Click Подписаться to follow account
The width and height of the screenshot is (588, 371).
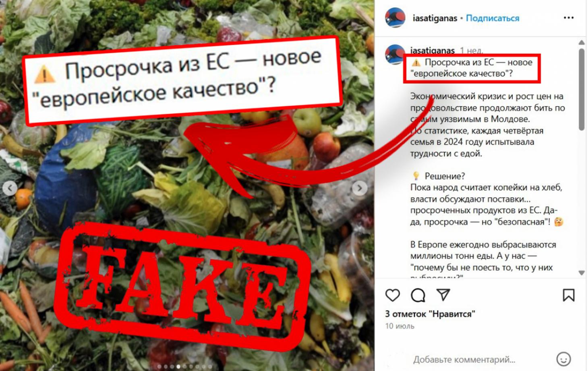492,18
